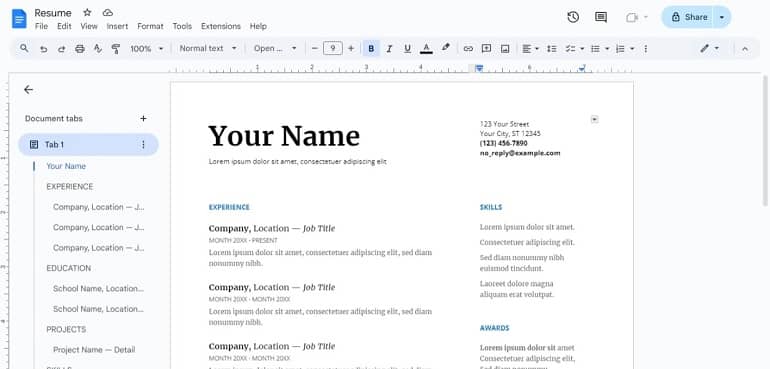Decrease font size with minus
Image resolution: width=770 pixels, height=369 pixels.
(315, 48)
